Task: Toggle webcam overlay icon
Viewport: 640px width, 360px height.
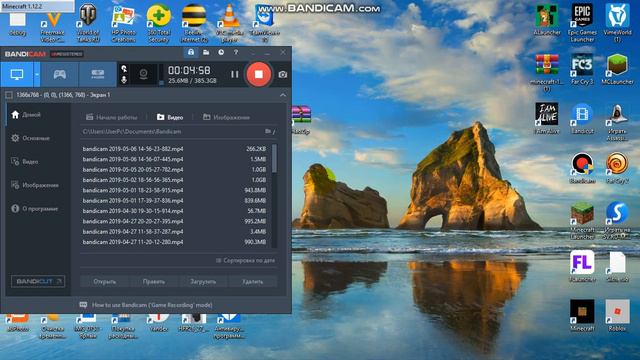Action: 143,74
